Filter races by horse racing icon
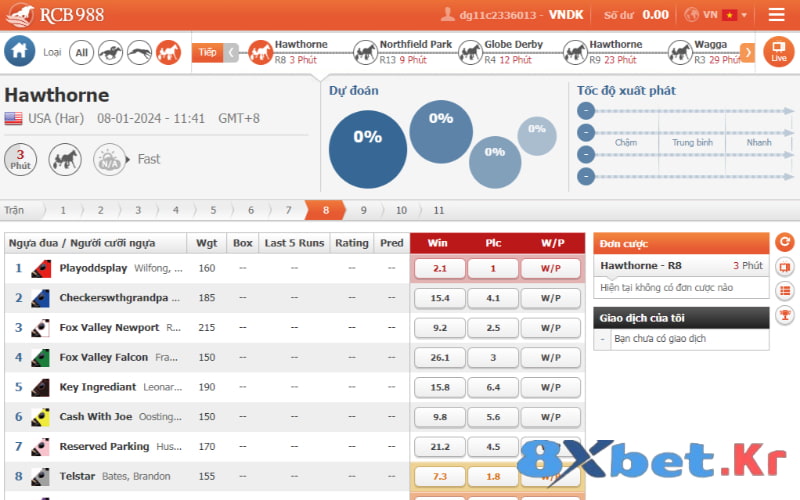This screenshot has width=800, height=500. [111, 52]
